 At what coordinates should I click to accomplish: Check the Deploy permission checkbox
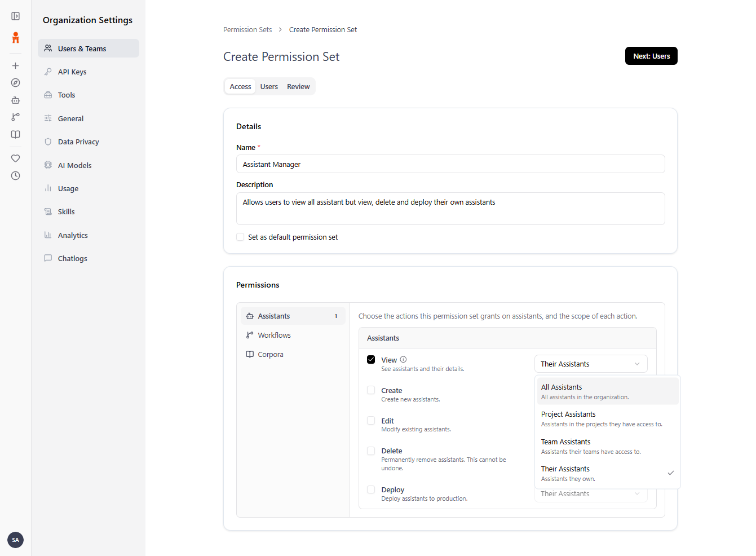(x=371, y=489)
